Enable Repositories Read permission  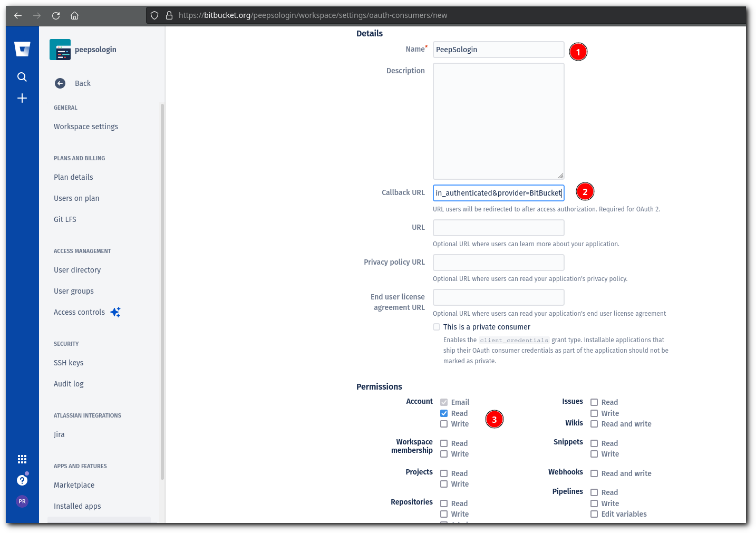click(444, 503)
